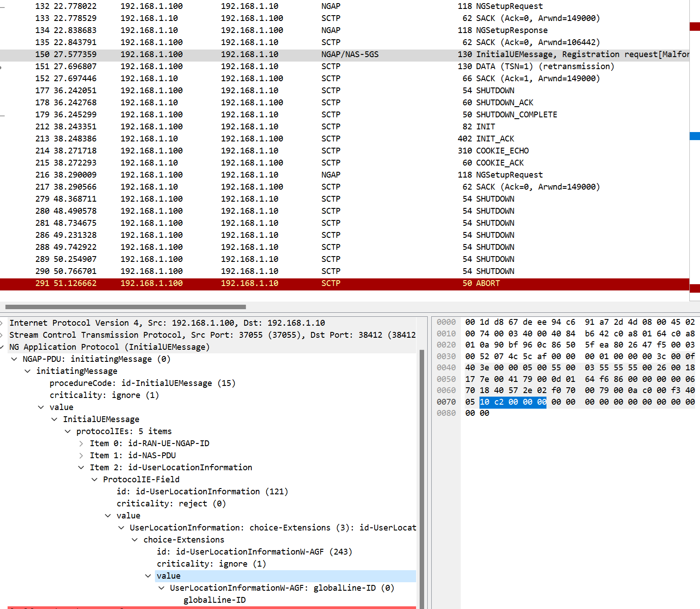The image size is (700, 609).
Task: Expand Item 1 id-NAS-PDU node
Action: coord(81,456)
